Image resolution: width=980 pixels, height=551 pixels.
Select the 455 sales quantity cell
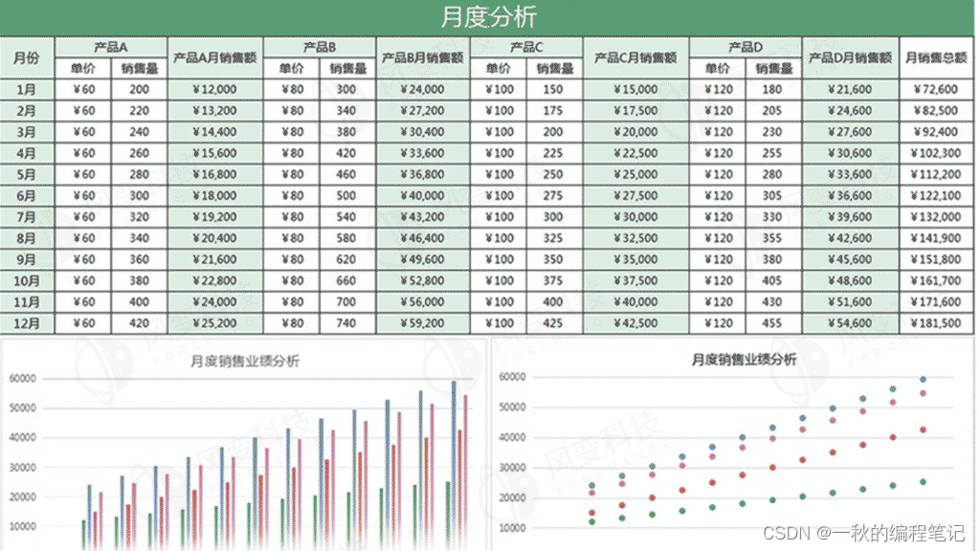(772, 323)
